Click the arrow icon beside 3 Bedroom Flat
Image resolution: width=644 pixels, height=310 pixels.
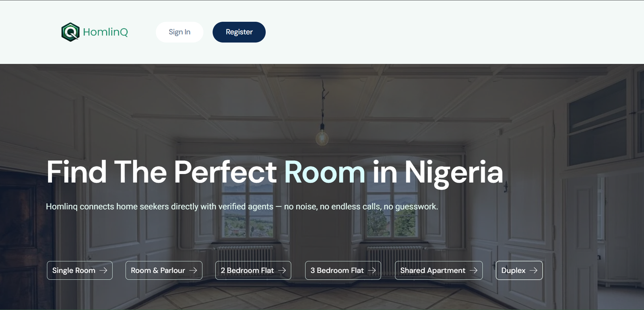coord(372,271)
